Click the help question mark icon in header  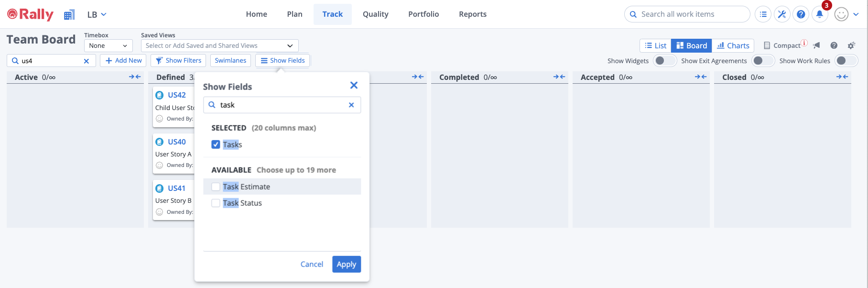(x=801, y=14)
